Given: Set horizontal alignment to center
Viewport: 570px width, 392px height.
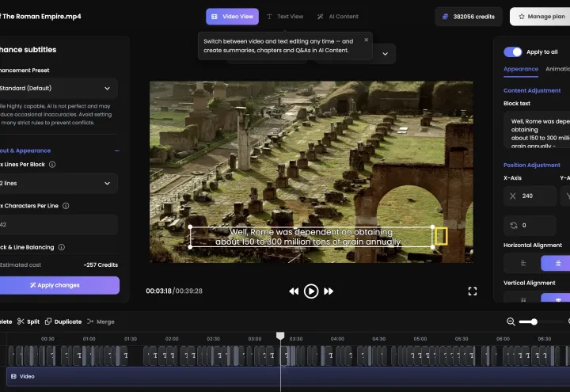Looking at the screenshot, I should point(557,263).
